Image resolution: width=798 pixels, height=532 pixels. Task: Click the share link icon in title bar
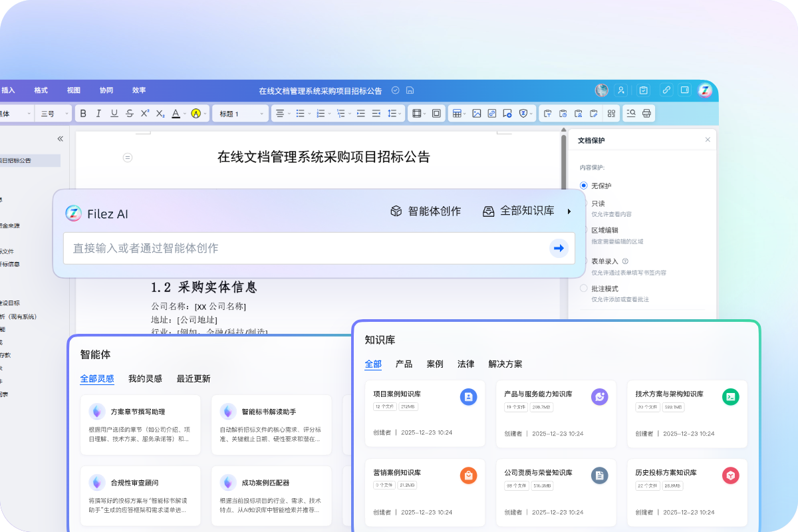click(x=666, y=90)
